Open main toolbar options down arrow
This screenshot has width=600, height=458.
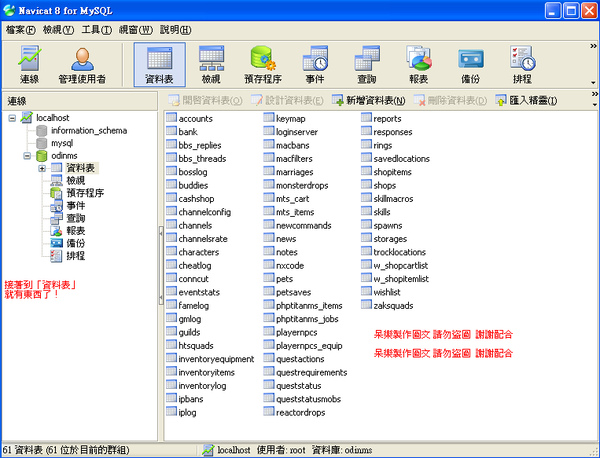point(593,83)
